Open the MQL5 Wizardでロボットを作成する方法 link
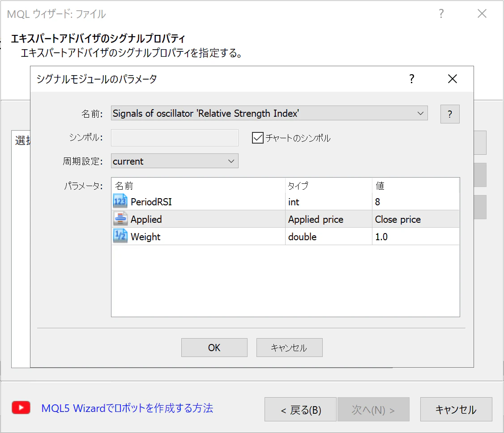This screenshot has width=504, height=433. pos(127,408)
